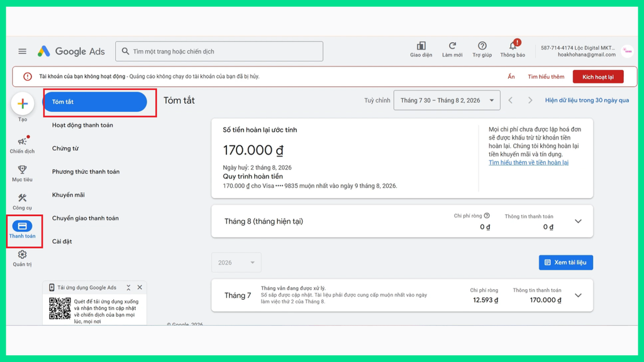644x362 pixels.
Task: Select Cài đặt menu item
Action: point(62,241)
